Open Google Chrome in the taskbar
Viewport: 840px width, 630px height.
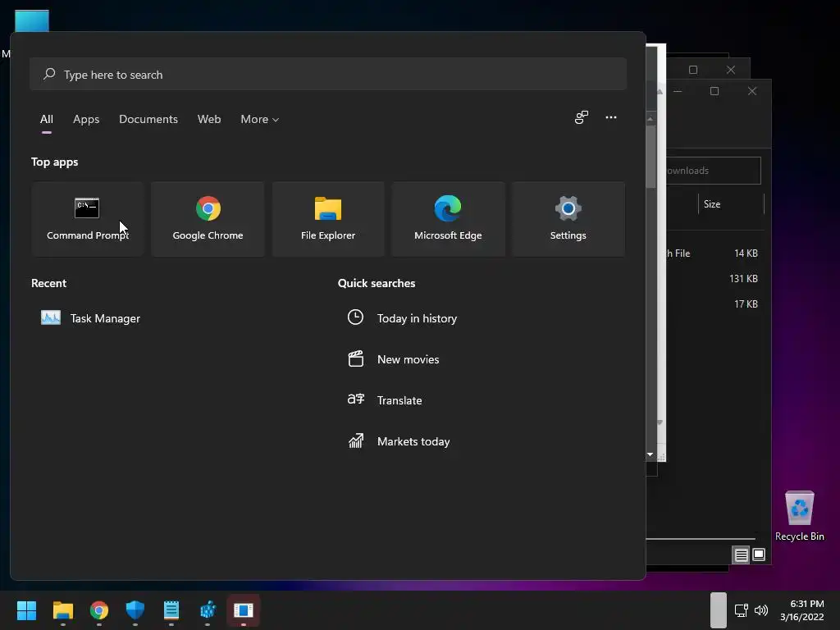pos(99,609)
